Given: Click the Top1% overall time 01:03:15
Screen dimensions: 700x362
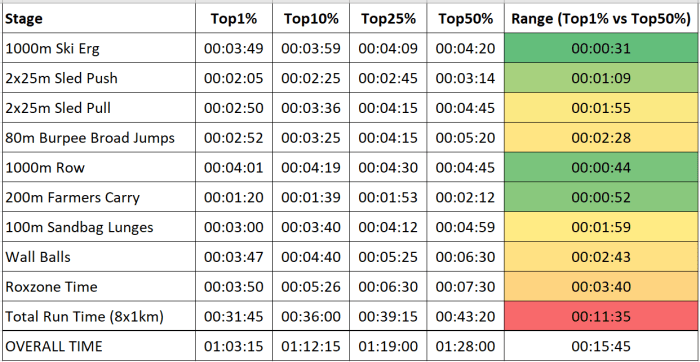Looking at the screenshot, I should (x=233, y=346).
